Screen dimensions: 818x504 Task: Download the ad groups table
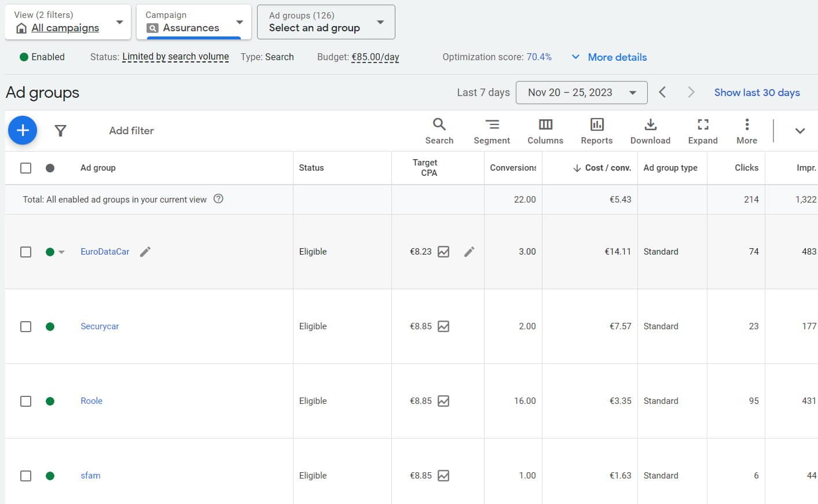650,131
